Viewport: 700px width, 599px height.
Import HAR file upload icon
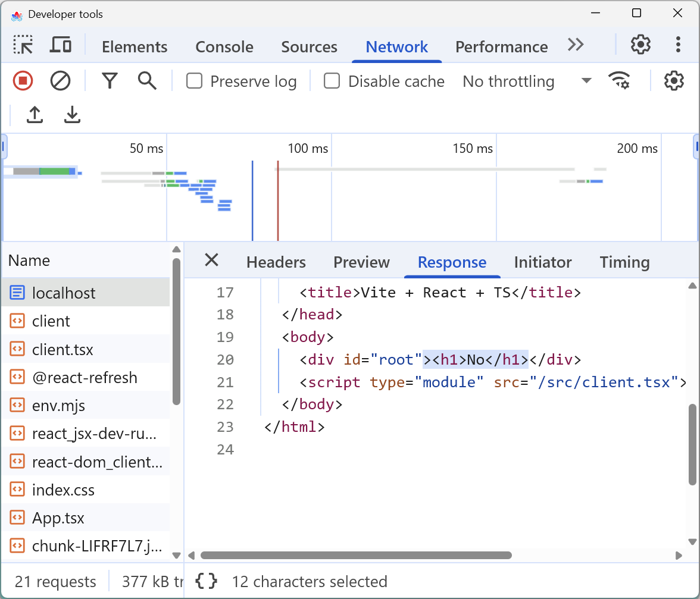click(35, 115)
